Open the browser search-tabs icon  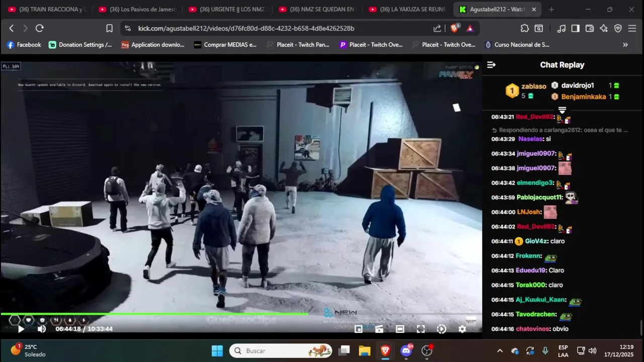(539, 29)
